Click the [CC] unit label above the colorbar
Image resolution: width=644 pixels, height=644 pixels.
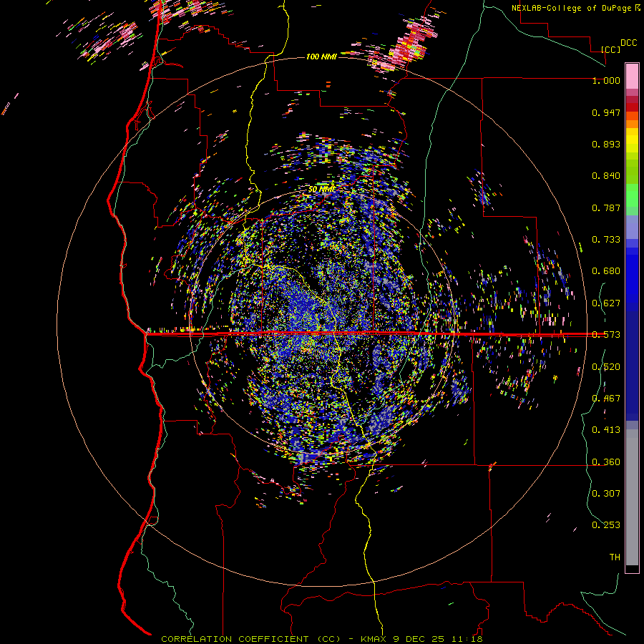pyautogui.click(x=611, y=49)
